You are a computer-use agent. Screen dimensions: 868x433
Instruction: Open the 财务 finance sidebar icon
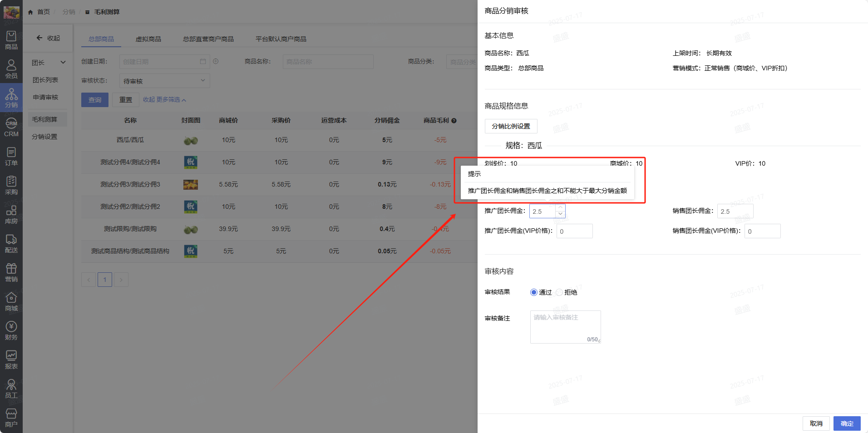coord(11,330)
